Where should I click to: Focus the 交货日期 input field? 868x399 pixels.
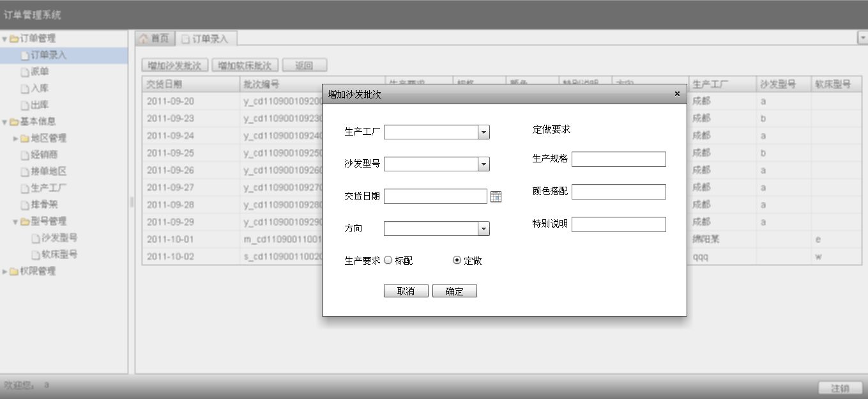coord(436,196)
